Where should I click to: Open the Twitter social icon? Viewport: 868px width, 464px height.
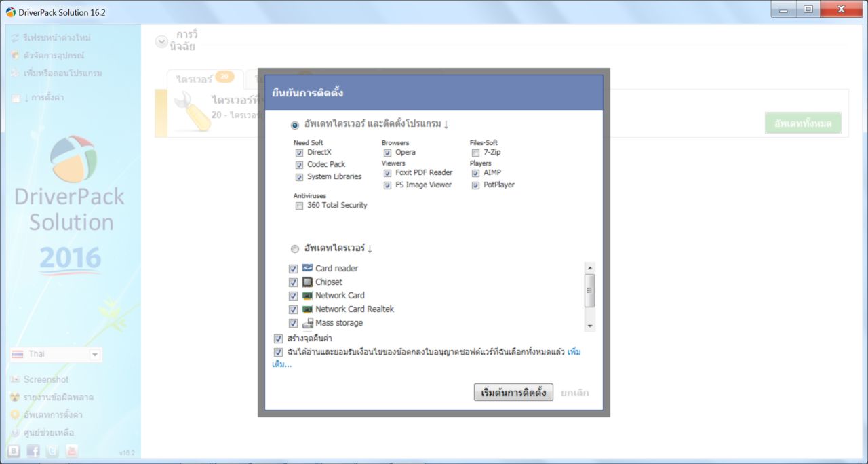tap(52, 450)
